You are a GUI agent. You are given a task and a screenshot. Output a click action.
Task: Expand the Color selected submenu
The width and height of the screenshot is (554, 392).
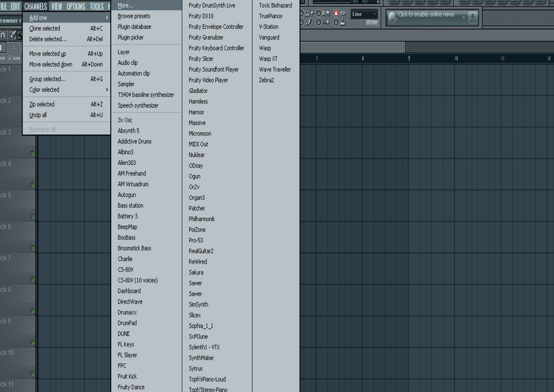66,90
